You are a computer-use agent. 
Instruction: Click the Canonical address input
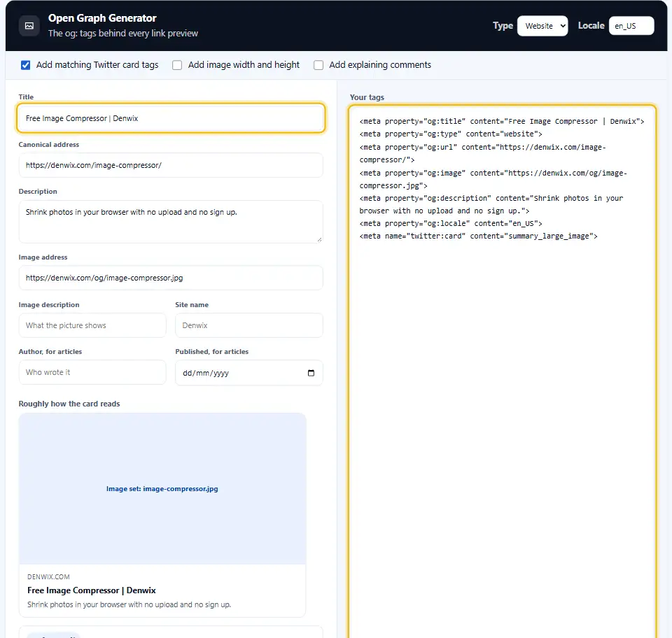click(171, 165)
